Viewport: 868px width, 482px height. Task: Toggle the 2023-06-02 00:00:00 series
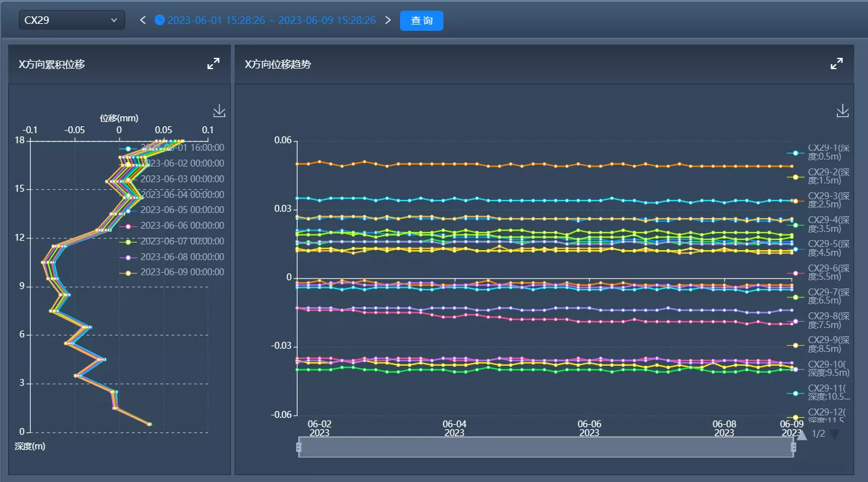pyautogui.click(x=172, y=163)
